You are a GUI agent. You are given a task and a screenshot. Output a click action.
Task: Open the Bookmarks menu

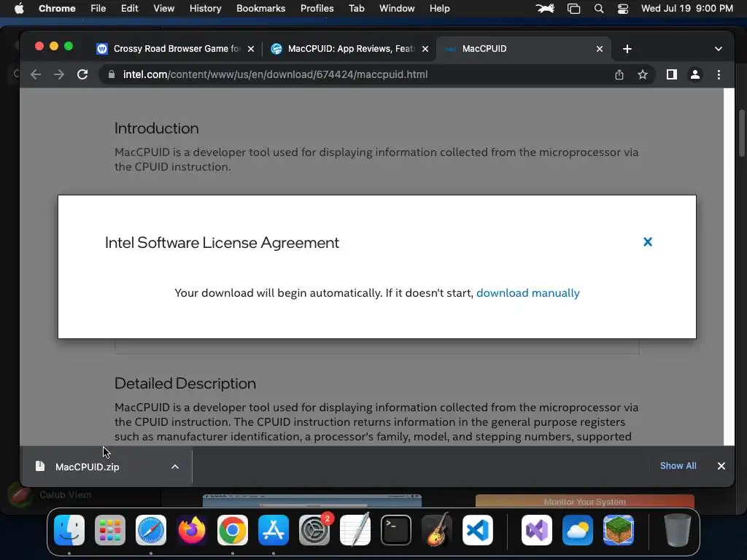pos(260,9)
